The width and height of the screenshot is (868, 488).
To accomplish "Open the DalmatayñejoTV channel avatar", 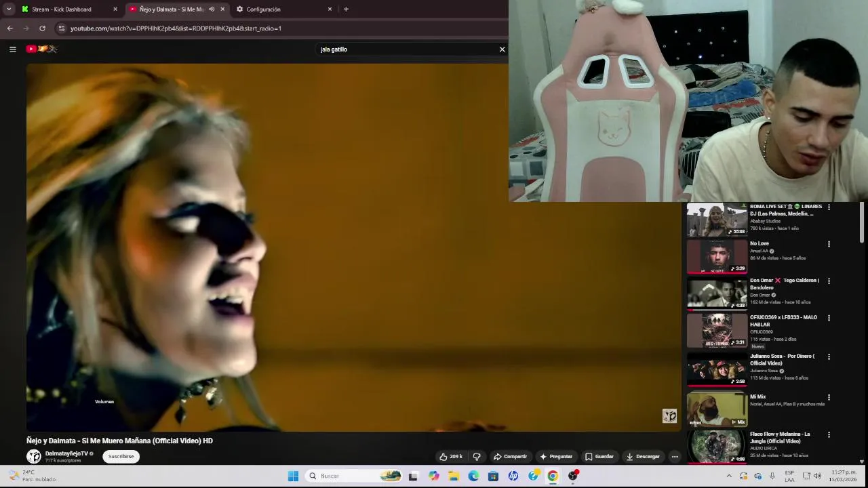I will (x=33, y=457).
